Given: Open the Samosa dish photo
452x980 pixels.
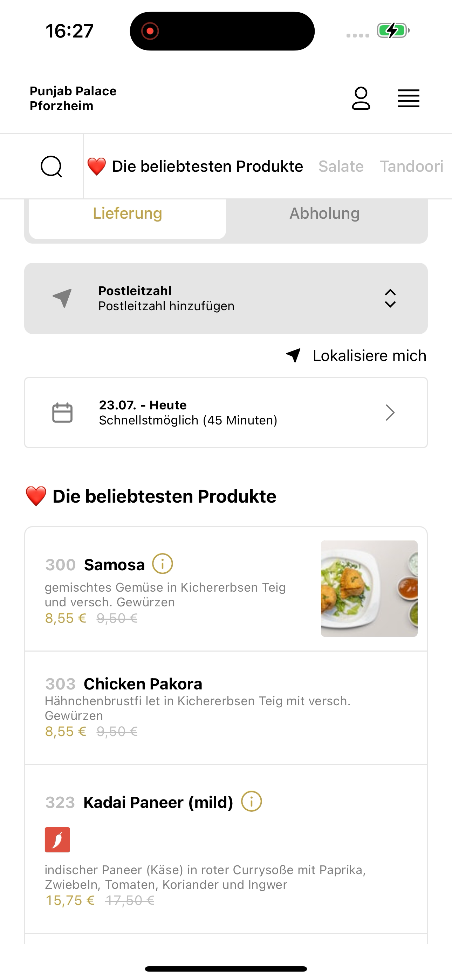Looking at the screenshot, I should pyautogui.click(x=369, y=588).
